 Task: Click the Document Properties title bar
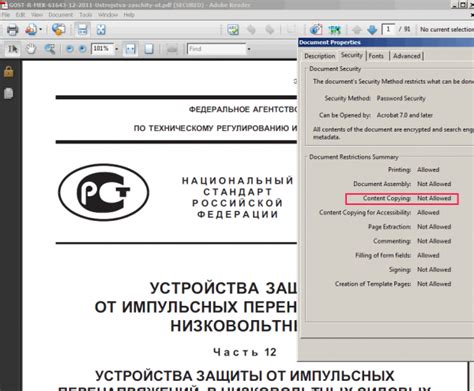click(x=386, y=42)
